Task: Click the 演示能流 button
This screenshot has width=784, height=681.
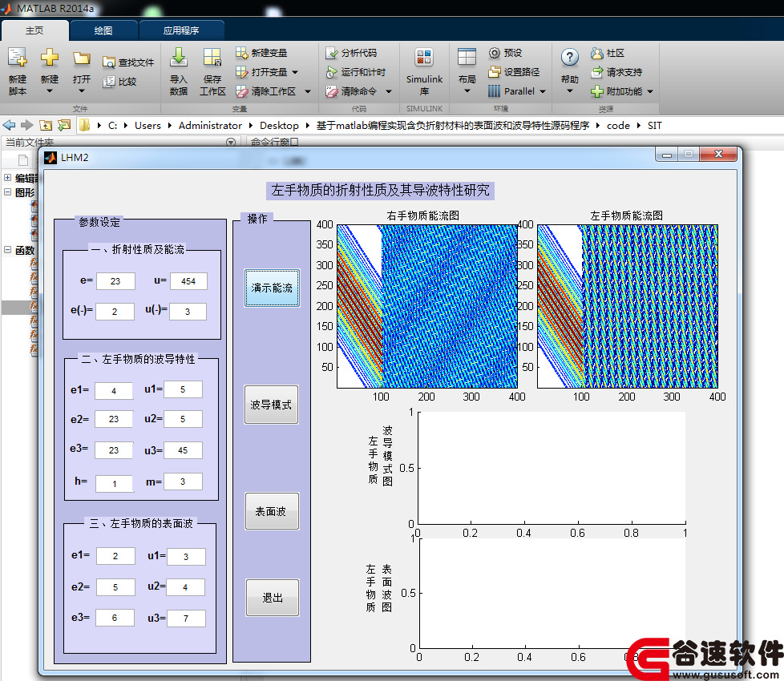Action: (x=272, y=288)
